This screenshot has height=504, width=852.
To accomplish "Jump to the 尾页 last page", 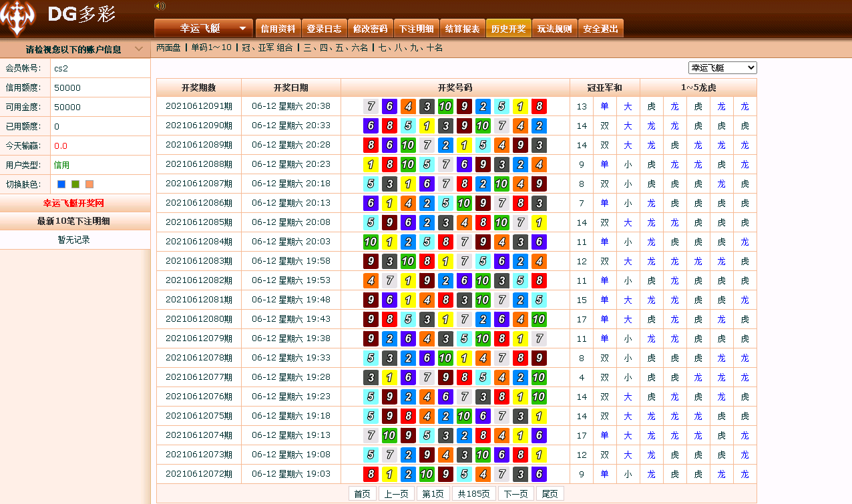I will 550,494.
